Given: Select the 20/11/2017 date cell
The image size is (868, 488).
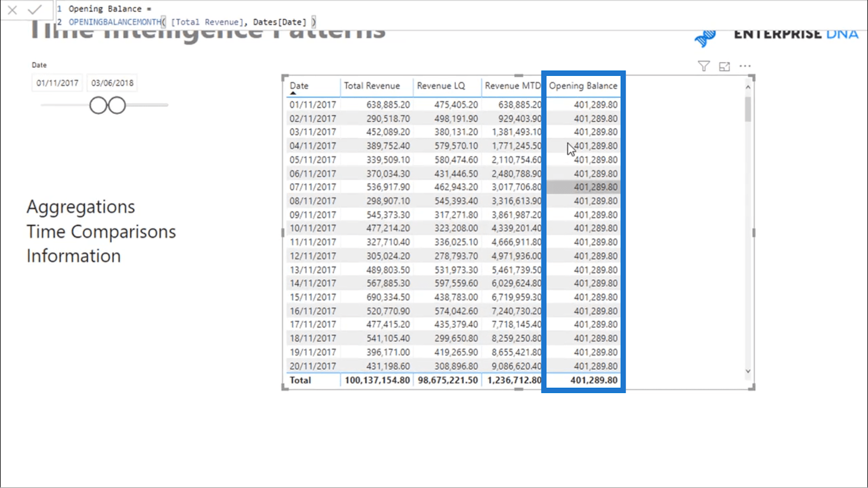Looking at the screenshot, I should click(x=312, y=366).
